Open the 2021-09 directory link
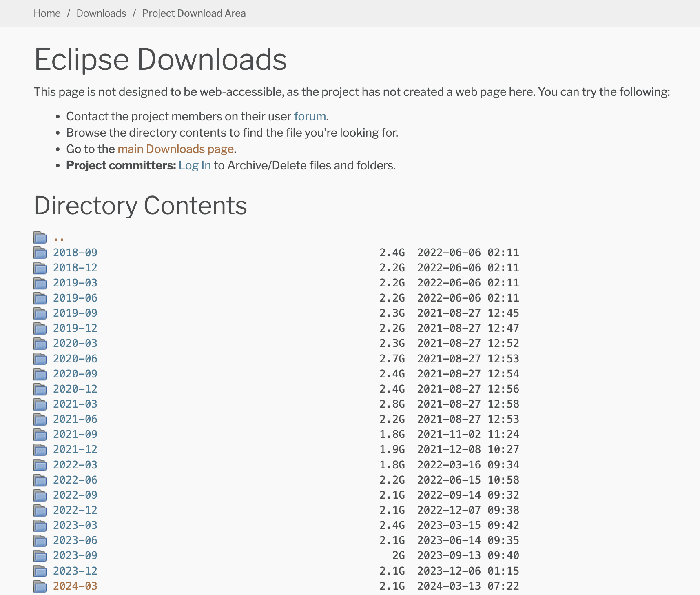Screen dimensions: 700x595 click(x=75, y=434)
